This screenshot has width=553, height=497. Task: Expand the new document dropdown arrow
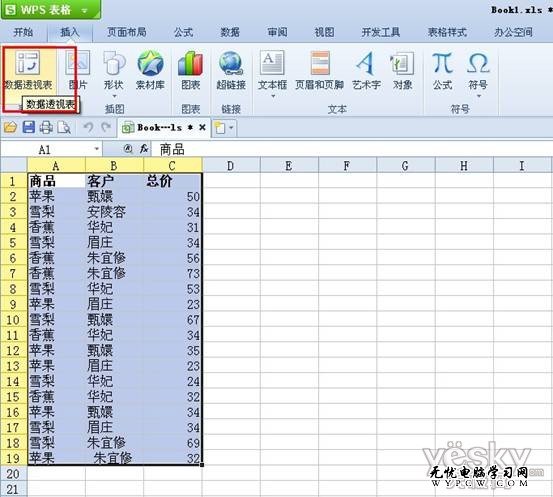click(231, 128)
